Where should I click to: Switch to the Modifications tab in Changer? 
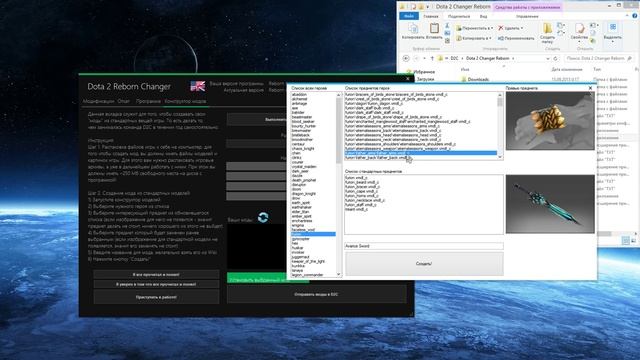[x=98, y=101]
